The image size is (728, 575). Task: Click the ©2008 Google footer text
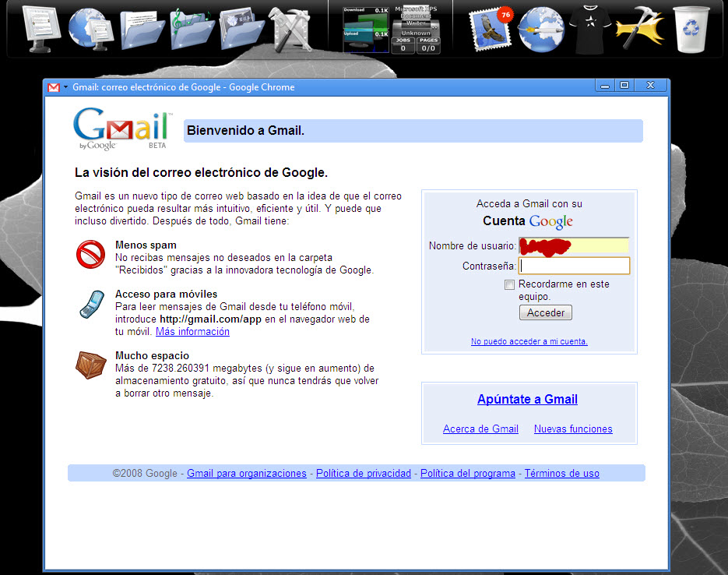(x=145, y=473)
